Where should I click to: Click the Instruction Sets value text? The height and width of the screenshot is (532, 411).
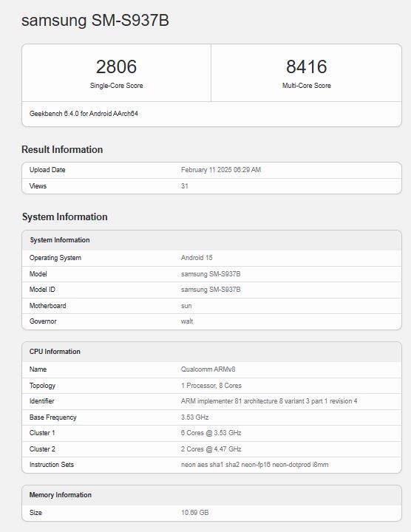(254, 465)
